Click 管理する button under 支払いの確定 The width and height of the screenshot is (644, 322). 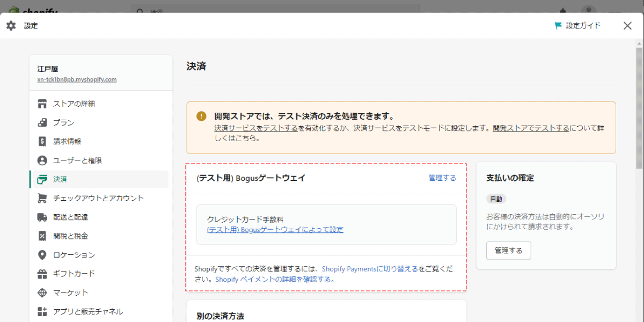point(509,251)
